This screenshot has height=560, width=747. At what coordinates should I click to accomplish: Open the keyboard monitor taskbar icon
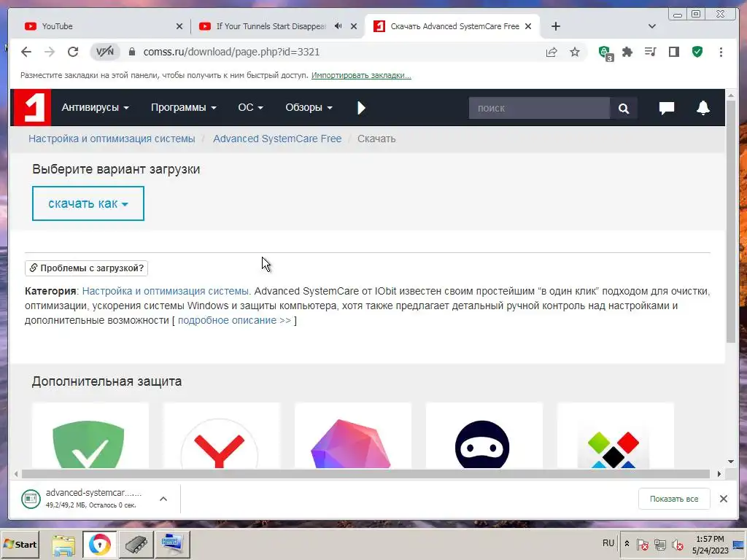click(x=172, y=545)
